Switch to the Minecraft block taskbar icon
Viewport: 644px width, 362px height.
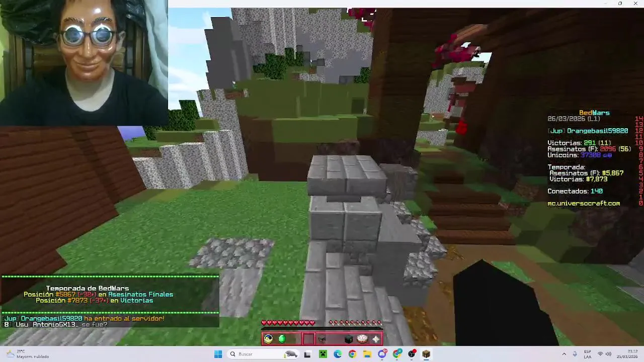point(426,354)
